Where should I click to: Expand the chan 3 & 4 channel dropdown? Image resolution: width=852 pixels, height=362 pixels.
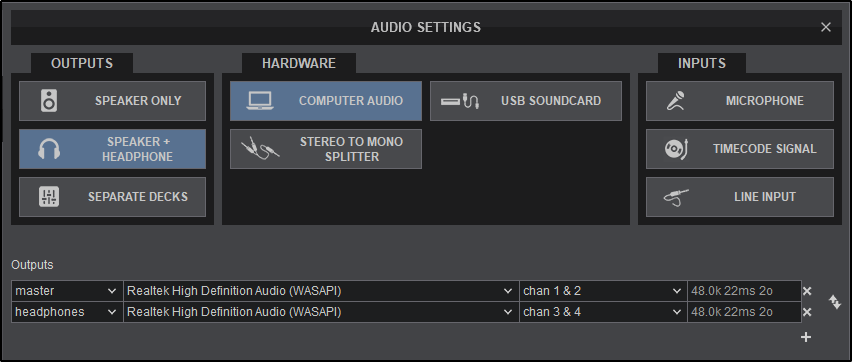point(603,312)
